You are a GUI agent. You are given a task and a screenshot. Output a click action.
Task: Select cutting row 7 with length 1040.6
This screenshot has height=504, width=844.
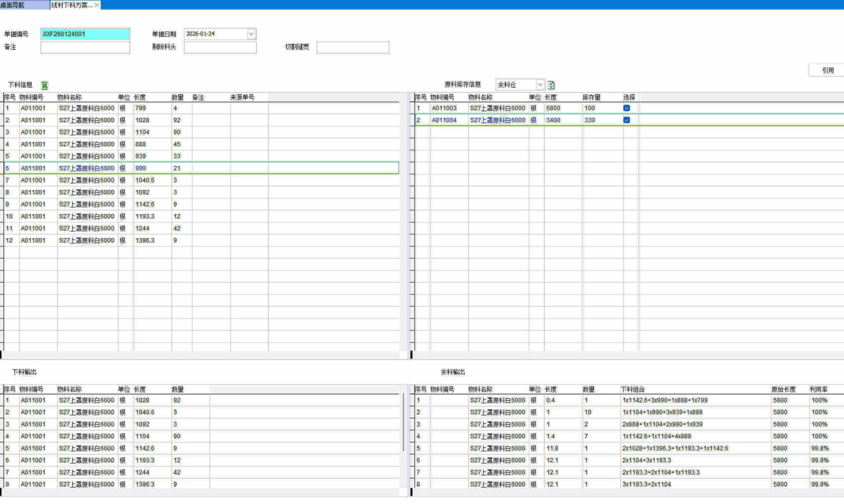click(145, 180)
